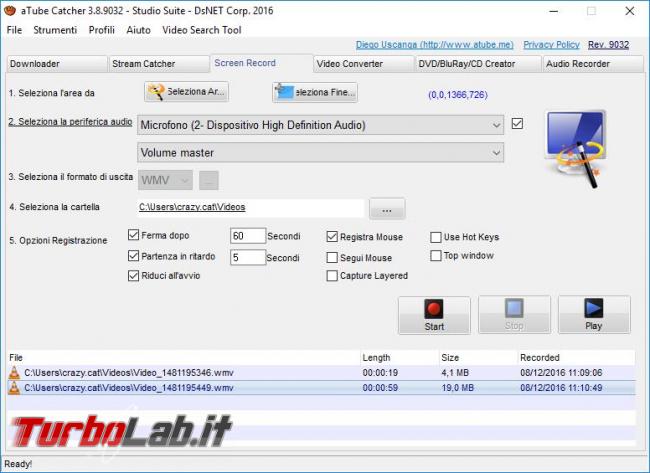Image resolution: width=650 pixels, height=473 pixels.
Task: Toggle Riduci all'avvio checkbox
Action: tap(133, 275)
